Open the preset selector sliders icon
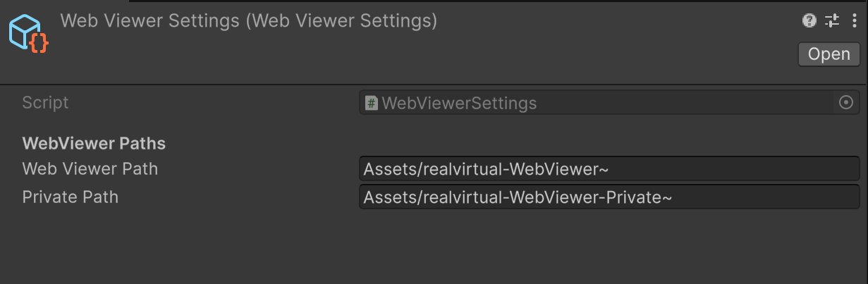This screenshot has height=284, width=868. 832,20
